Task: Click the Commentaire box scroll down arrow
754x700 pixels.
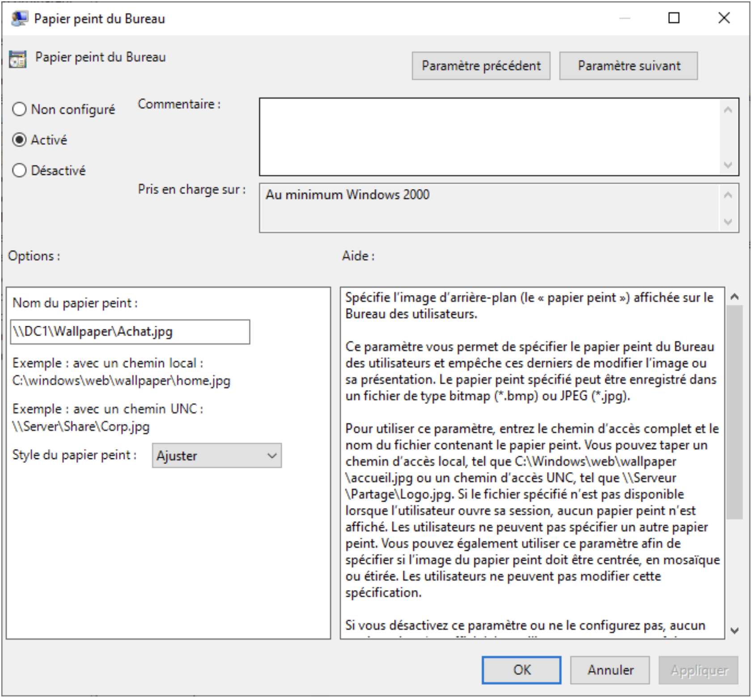Action: point(728,165)
